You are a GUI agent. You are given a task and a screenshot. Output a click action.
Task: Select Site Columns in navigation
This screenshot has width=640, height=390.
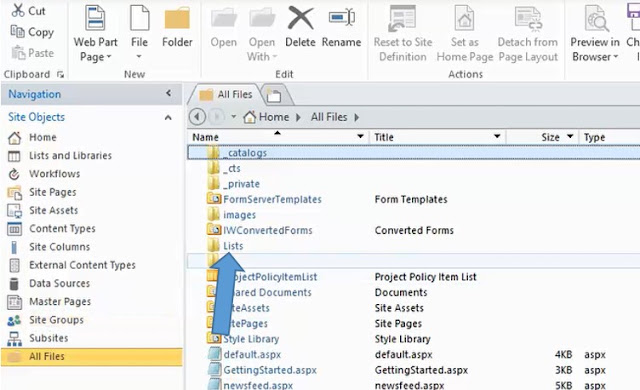tap(60, 247)
